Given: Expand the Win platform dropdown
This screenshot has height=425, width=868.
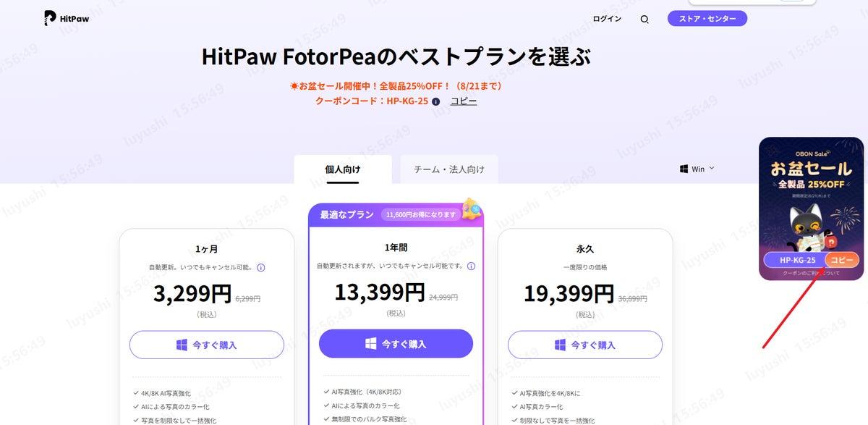Looking at the screenshot, I should coord(697,169).
